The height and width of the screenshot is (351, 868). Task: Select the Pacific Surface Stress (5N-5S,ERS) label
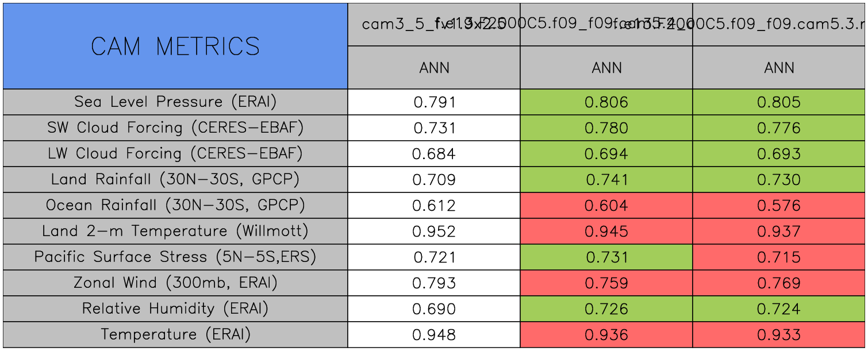click(x=175, y=257)
